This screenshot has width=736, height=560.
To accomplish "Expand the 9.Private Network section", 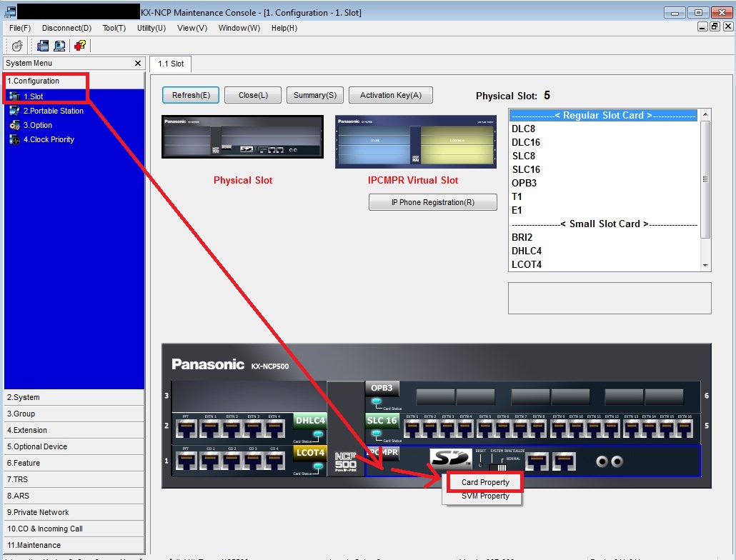I will (x=74, y=512).
